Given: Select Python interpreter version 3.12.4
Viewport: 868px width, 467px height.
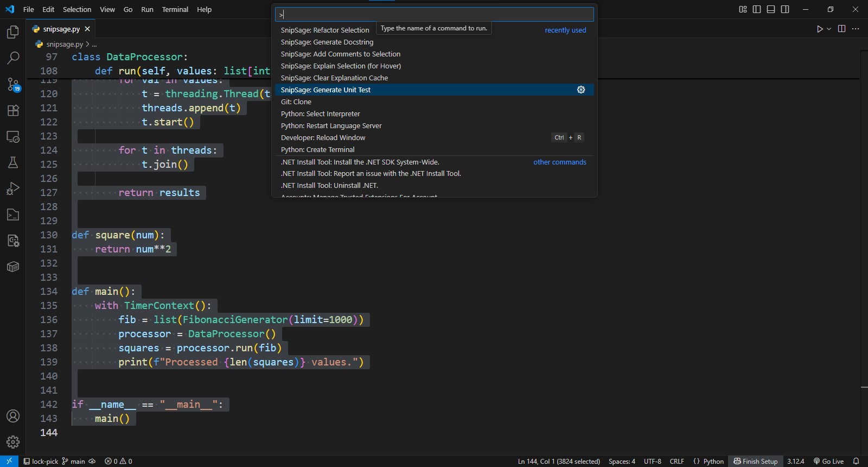Looking at the screenshot, I should 796,461.
